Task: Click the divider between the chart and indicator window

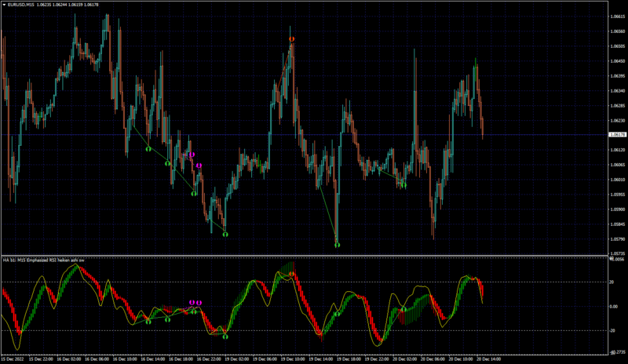Action: (305, 256)
